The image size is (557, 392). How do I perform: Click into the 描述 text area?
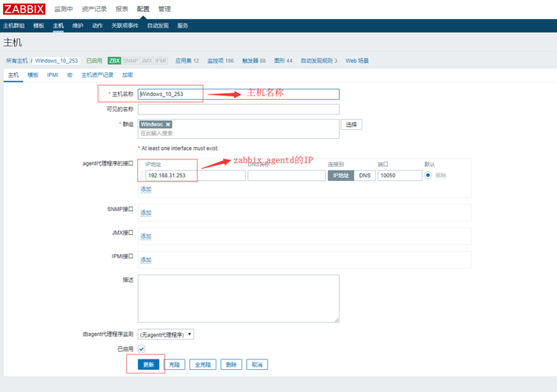(239, 299)
